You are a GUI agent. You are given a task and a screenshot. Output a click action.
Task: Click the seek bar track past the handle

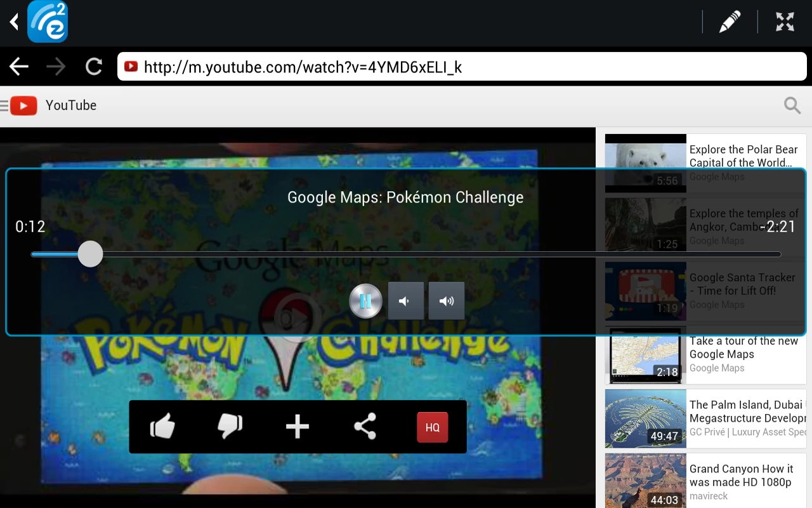[x=441, y=254]
